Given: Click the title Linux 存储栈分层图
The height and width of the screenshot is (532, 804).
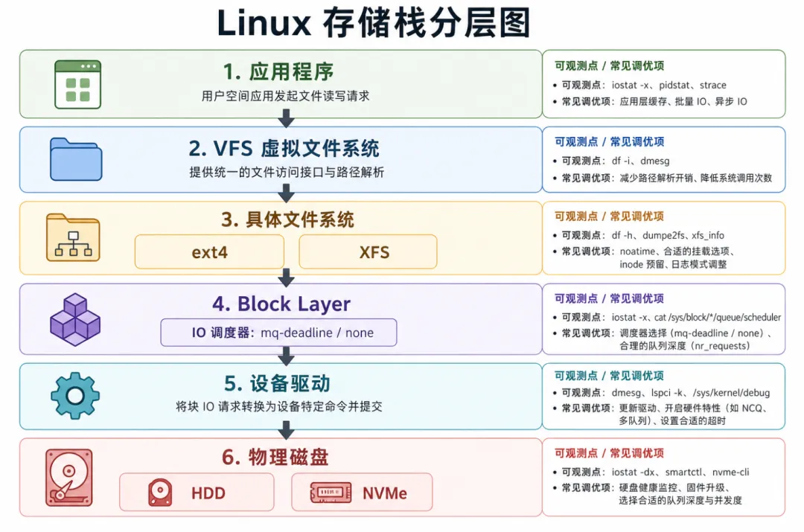Looking at the screenshot, I should point(374,23).
